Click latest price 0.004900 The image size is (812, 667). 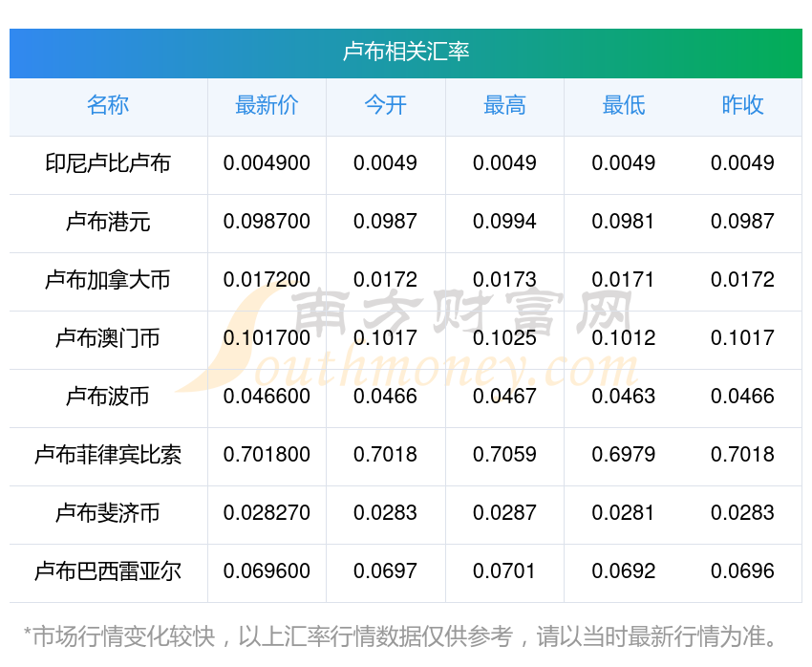(x=267, y=163)
